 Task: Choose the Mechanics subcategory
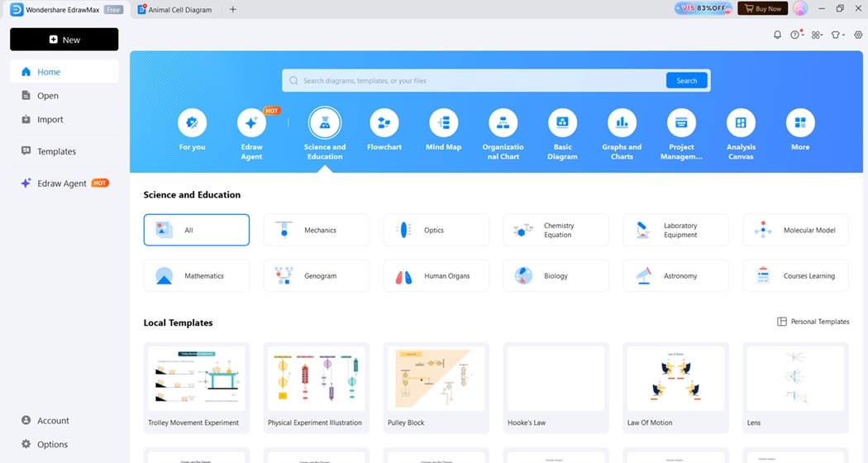pos(316,230)
